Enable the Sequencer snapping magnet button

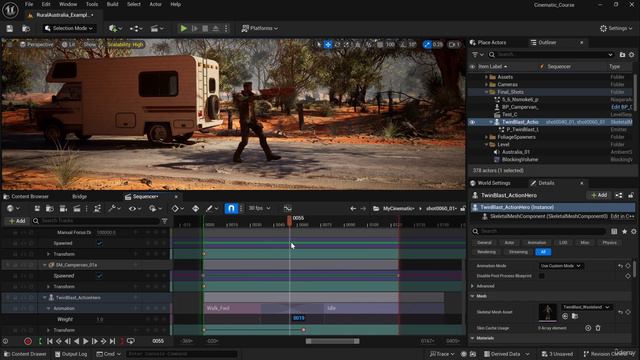click(x=231, y=209)
